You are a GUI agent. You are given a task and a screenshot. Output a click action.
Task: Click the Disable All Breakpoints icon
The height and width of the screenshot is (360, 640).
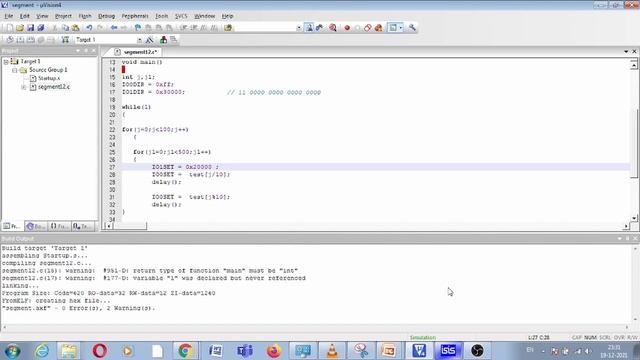(x=368, y=28)
